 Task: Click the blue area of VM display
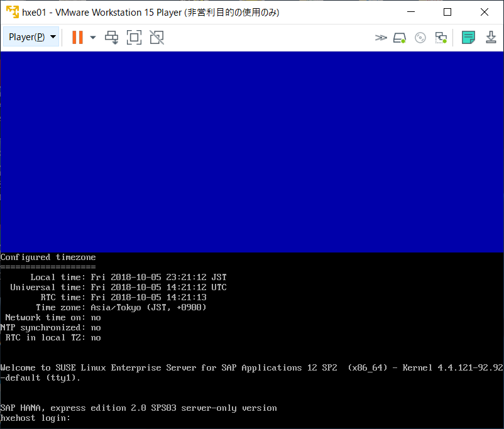(x=251, y=151)
